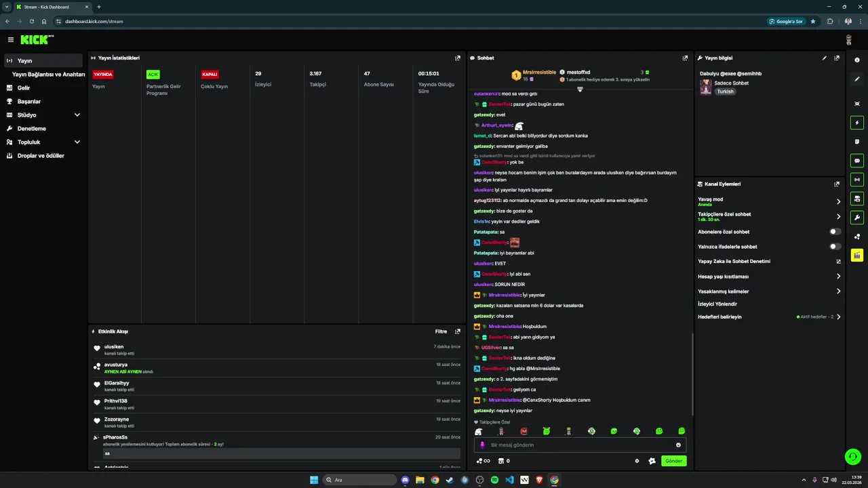Image resolution: width=868 pixels, height=488 pixels.
Task: Open Hesap yaşı kısıtlaması options
Action: click(x=770, y=277)
